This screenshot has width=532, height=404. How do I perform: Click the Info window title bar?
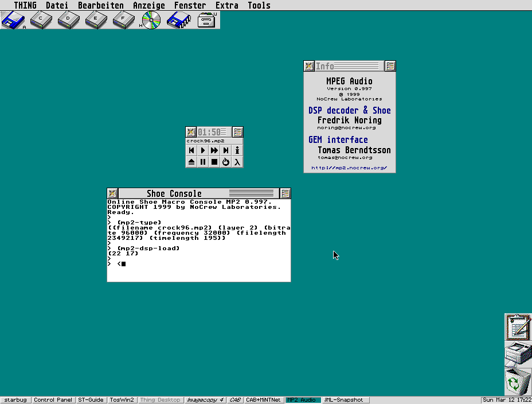(349, 66)
